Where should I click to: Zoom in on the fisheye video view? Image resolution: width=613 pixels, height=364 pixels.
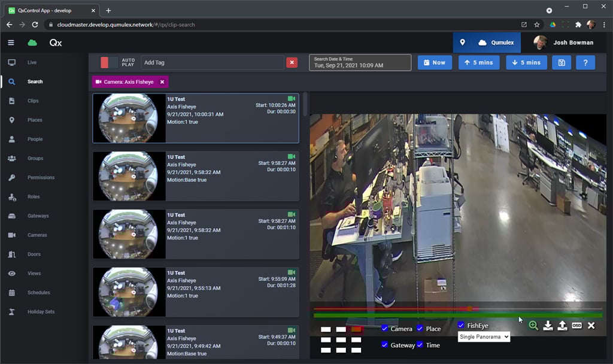(x=533, y=325)
